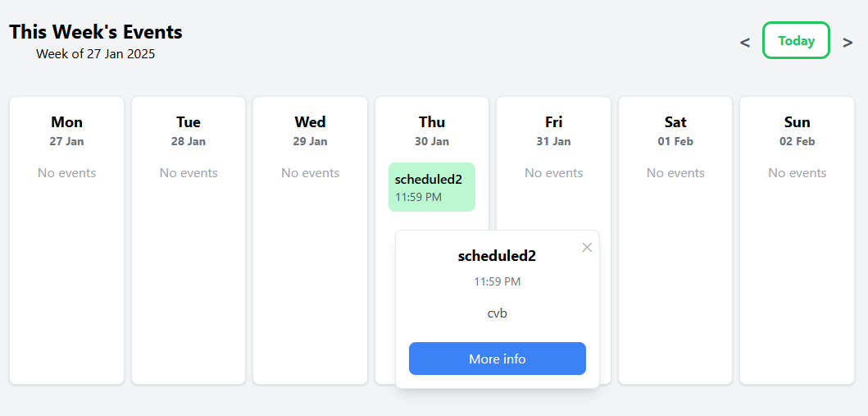
Task: Close the scheduled2 popup with X
Action: pos(587,248)
